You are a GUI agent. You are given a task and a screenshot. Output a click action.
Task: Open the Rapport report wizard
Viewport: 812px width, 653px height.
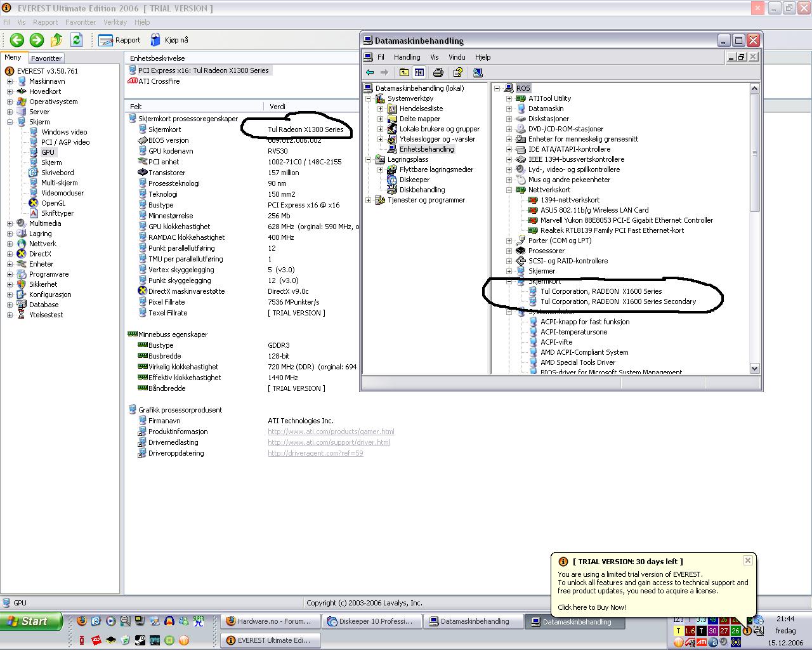click(x=120, y=40)
